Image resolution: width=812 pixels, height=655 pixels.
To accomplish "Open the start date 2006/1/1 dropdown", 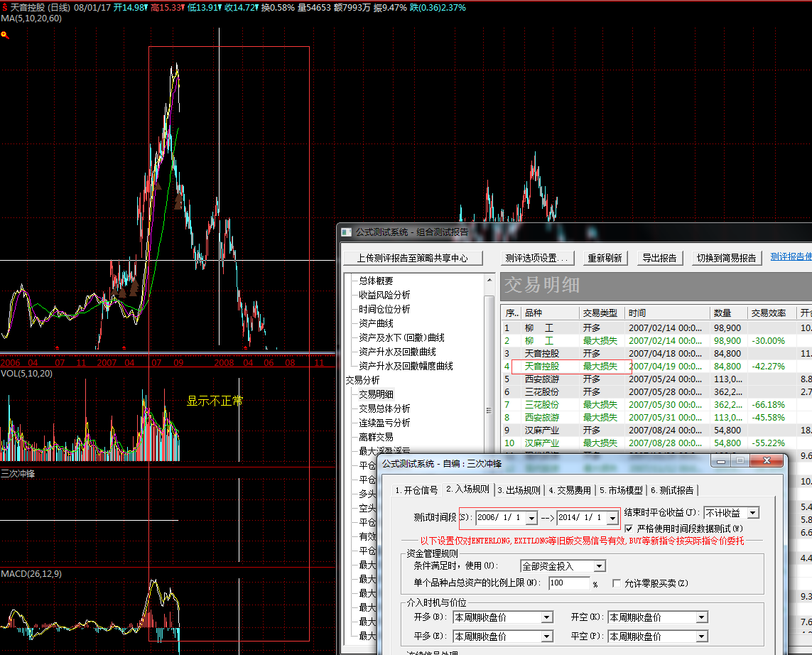I will tap(531, 518).
